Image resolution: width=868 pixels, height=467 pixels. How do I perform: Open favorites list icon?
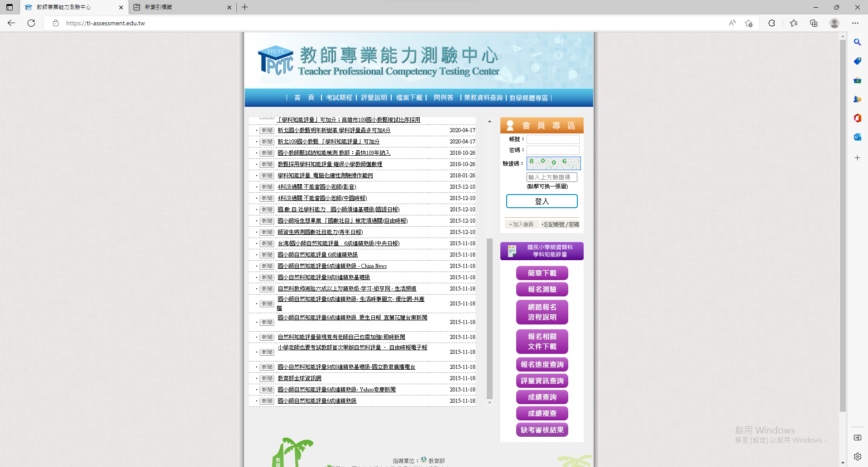(x=794, y=23)
